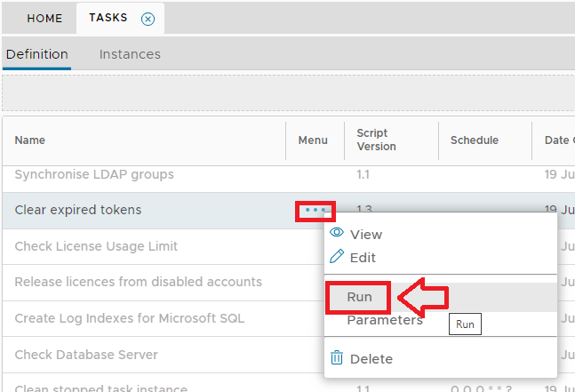This screenshot has height=392, width=575.
Task: Click the Schedule column header
Action: tap(475, 140)
